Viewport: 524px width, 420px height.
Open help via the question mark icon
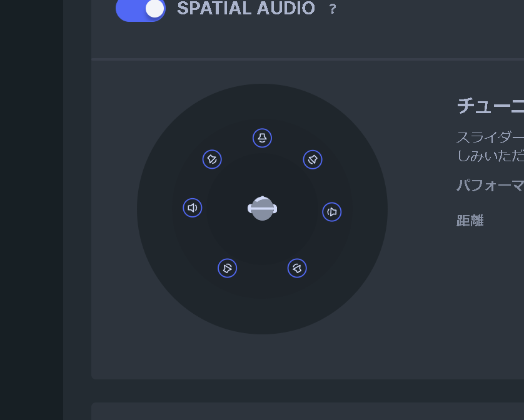pyautogui.click(x=332, y=9)
